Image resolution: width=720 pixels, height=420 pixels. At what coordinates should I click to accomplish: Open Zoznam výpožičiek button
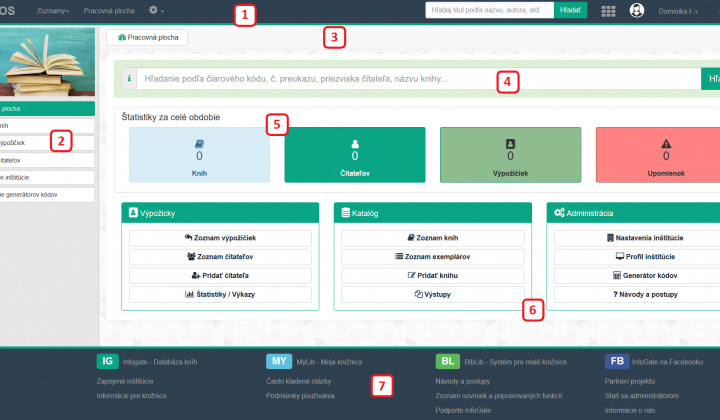(x=220, y=238)
